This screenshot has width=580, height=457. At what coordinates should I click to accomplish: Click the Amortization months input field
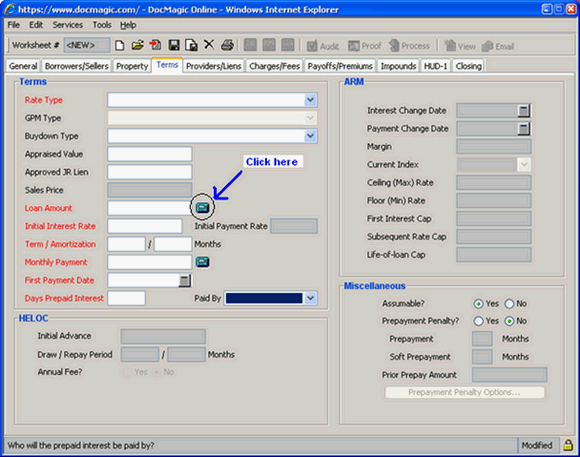[173, 244]
